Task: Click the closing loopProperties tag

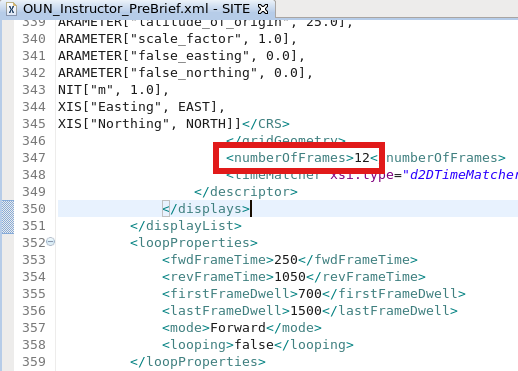Action: 198,362
